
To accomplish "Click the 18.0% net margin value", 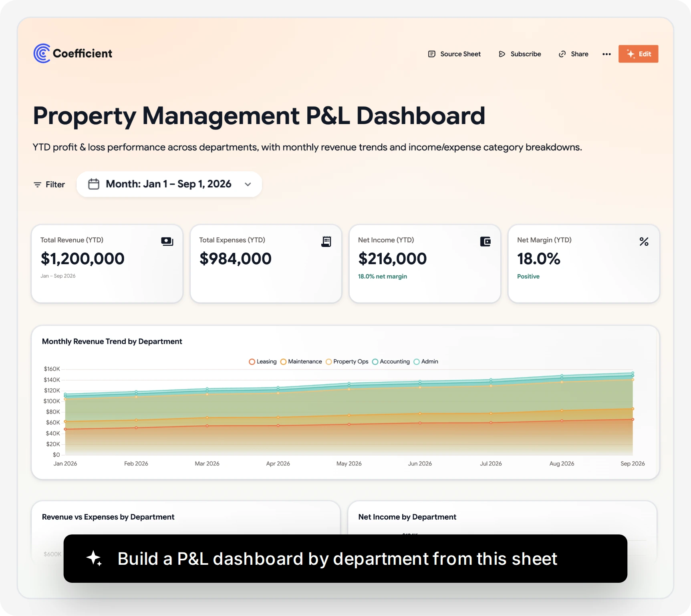I will (539, 259).
